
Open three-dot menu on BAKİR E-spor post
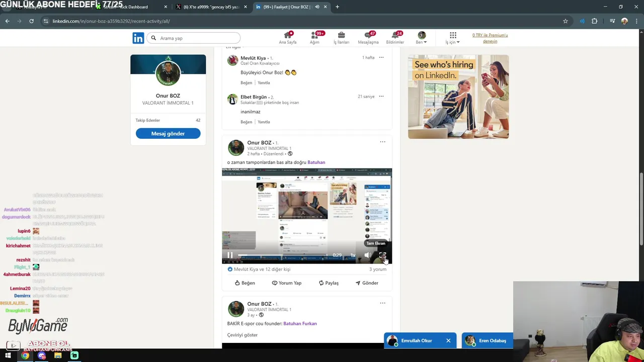[x=382, y=303]
